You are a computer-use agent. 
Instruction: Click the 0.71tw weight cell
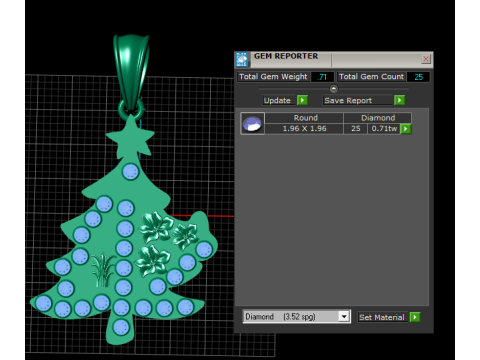[x=384, y=129]
